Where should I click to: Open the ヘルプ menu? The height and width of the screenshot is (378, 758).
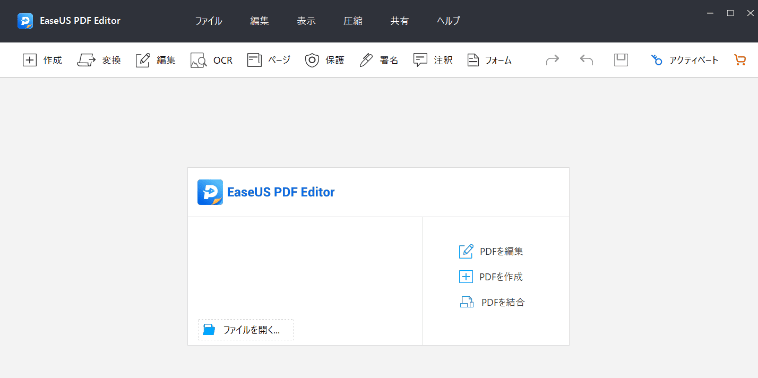[x=449, y=21]
